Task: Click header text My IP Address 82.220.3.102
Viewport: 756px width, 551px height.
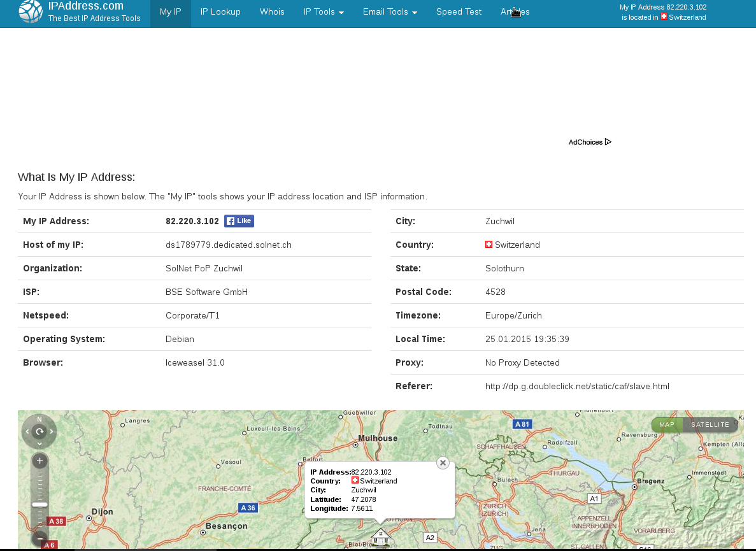Action: pyautogui.click(x=663, y=7)
